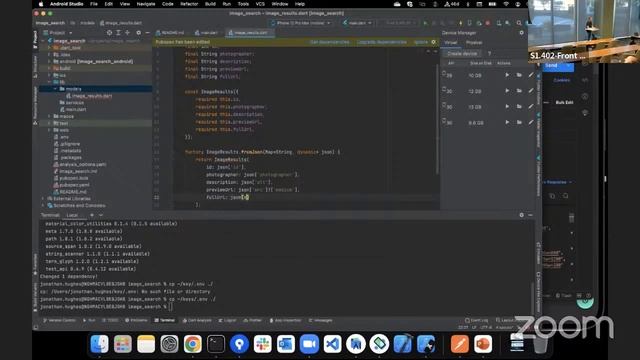This screenshot has height=360, width=640.
Task: Open the Terminal tool window tab at bottom
Action: pos(164,320)
